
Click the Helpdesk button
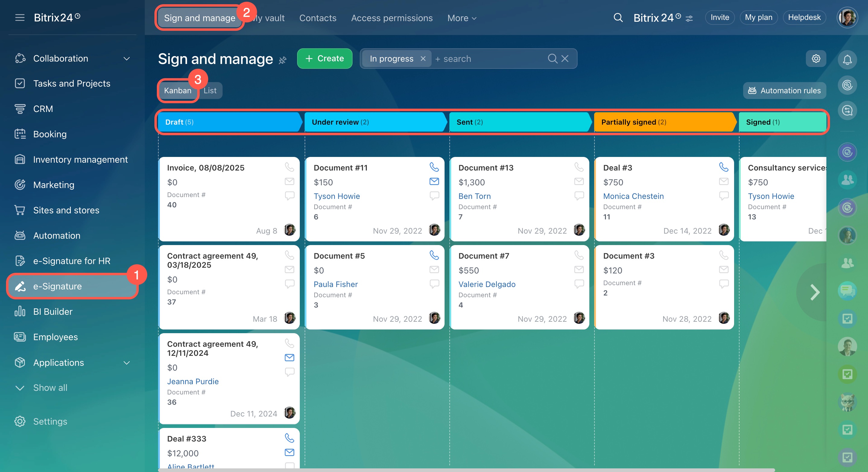pyautogui.click(x=804, y=18)
